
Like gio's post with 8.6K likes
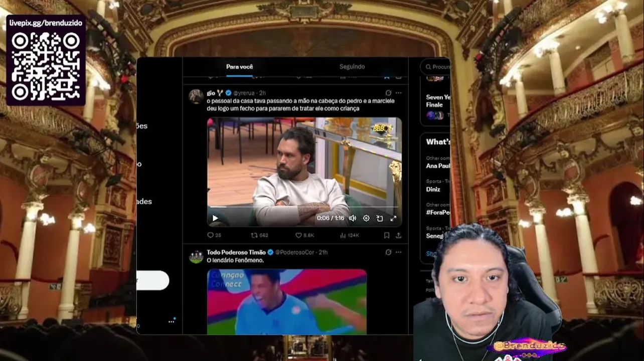point(304,235)
